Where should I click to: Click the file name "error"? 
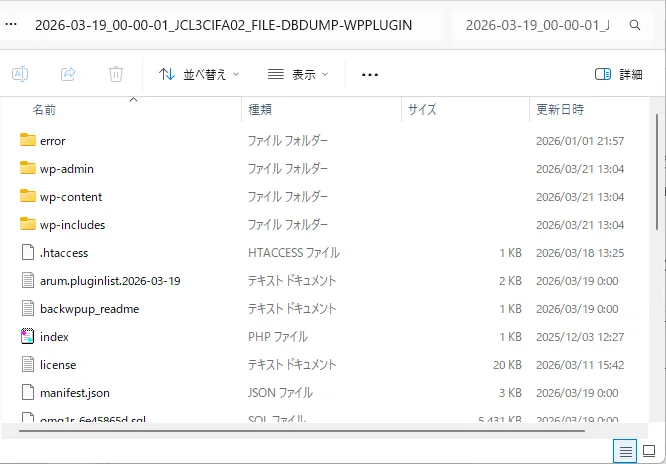click(53, 141)
